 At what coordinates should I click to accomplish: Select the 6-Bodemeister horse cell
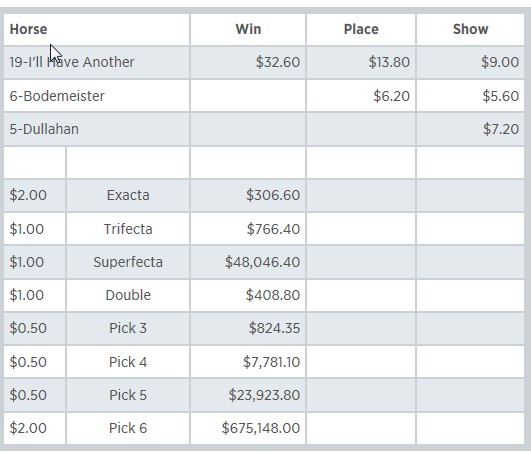point(97,96)
